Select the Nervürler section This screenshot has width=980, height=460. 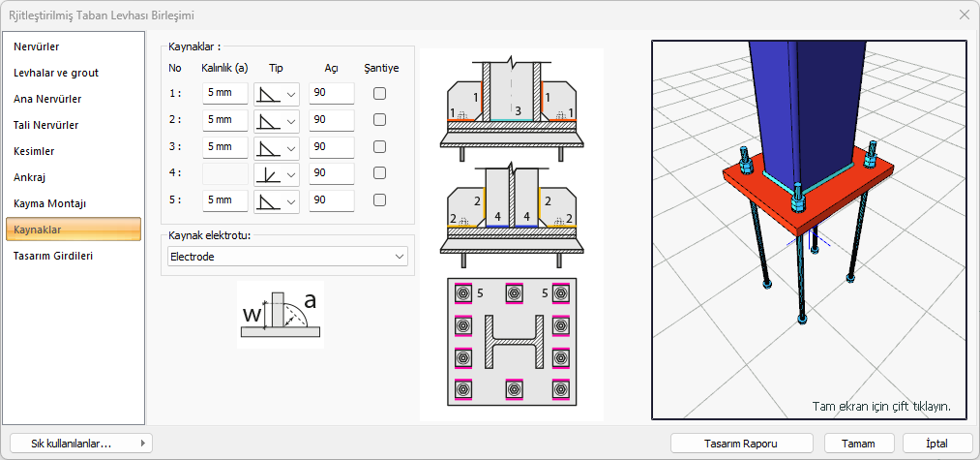pos(74,46)
